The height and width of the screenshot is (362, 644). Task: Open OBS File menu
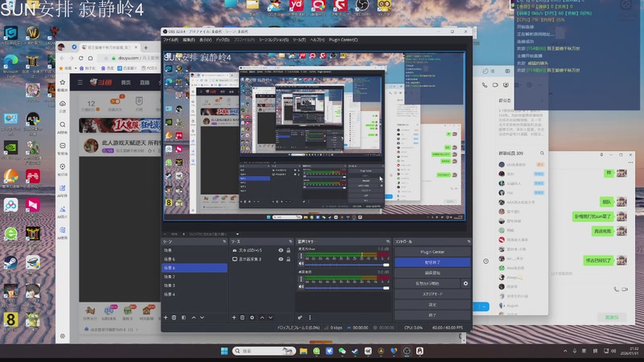pos(171,39)
